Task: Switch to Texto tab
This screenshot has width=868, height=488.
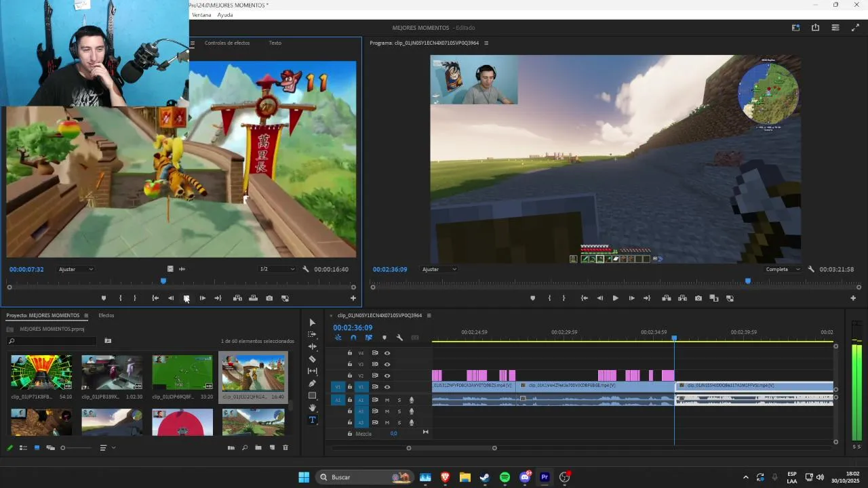Action: (x=275, y=43)
